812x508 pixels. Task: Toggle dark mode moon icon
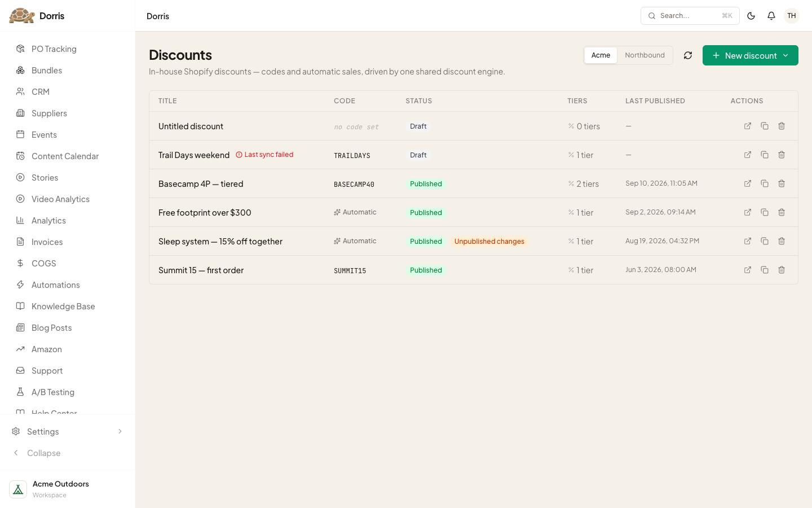click(751, 16)
